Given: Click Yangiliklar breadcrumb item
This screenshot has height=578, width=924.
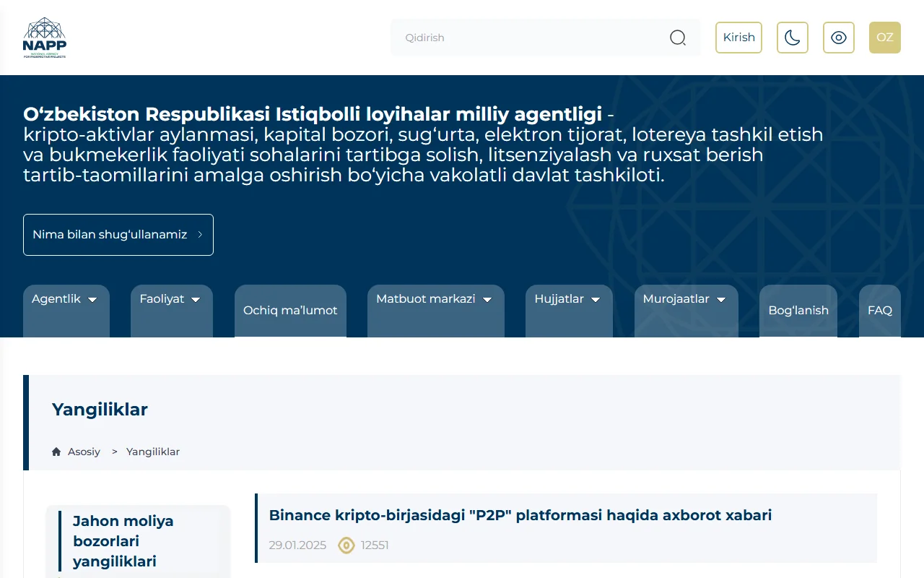Looking at the screenshot, I should [x=153, y=452].
